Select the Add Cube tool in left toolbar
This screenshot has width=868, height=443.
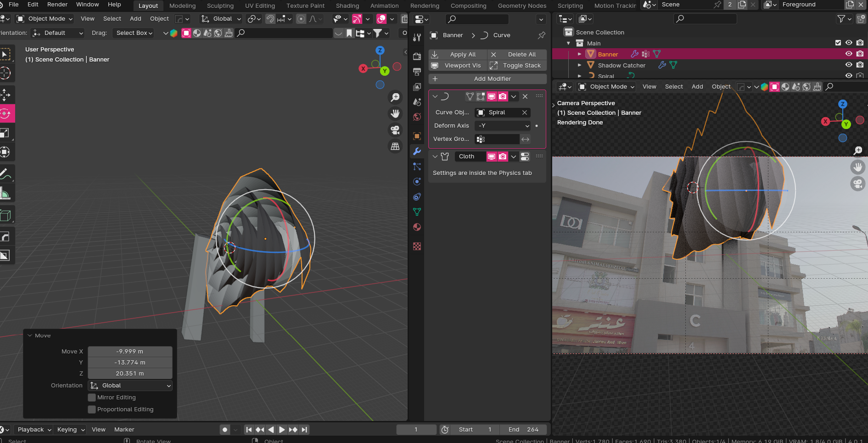click(6, 215)
